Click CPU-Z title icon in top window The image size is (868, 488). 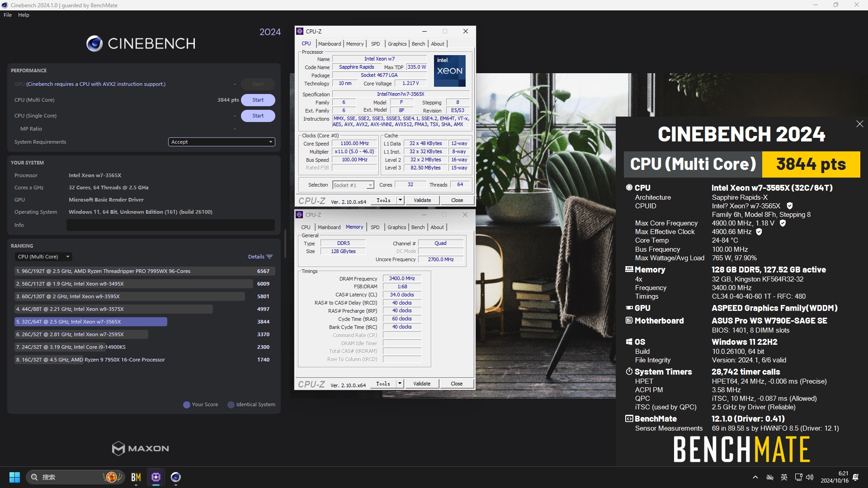click(300, 31)
